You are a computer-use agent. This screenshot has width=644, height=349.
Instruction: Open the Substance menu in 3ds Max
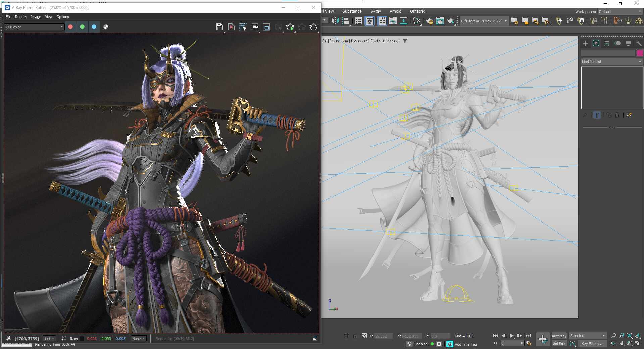click(352, 11)
